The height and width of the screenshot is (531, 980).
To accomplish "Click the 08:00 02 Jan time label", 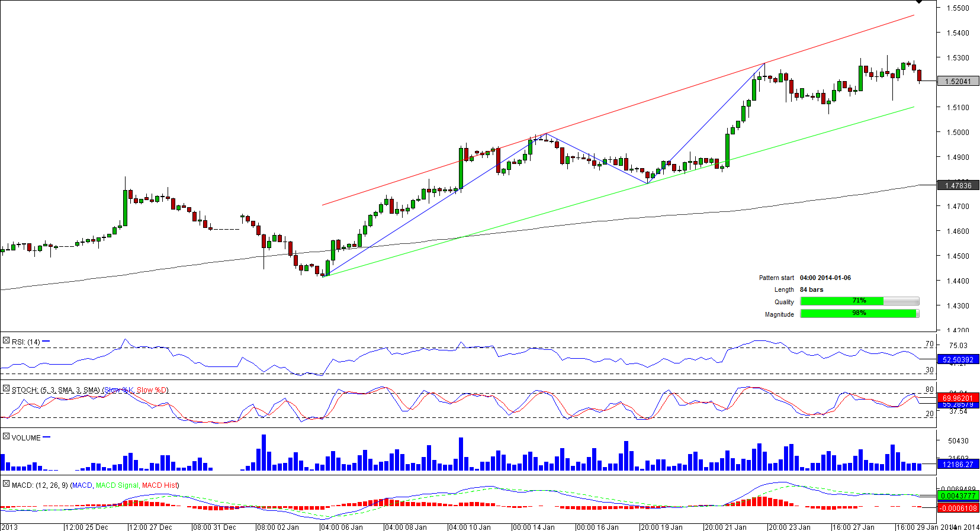I will click(x=278, y=527).
